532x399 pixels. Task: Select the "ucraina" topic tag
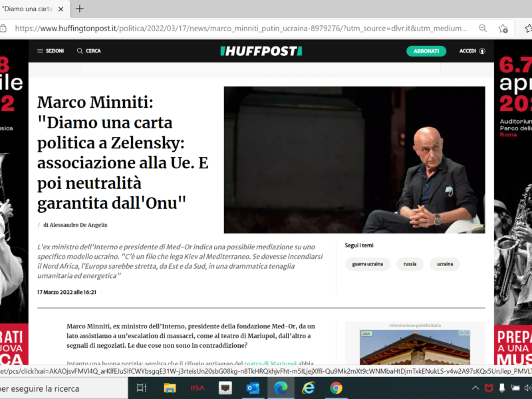pyautogui.click(x=445, y=264)
